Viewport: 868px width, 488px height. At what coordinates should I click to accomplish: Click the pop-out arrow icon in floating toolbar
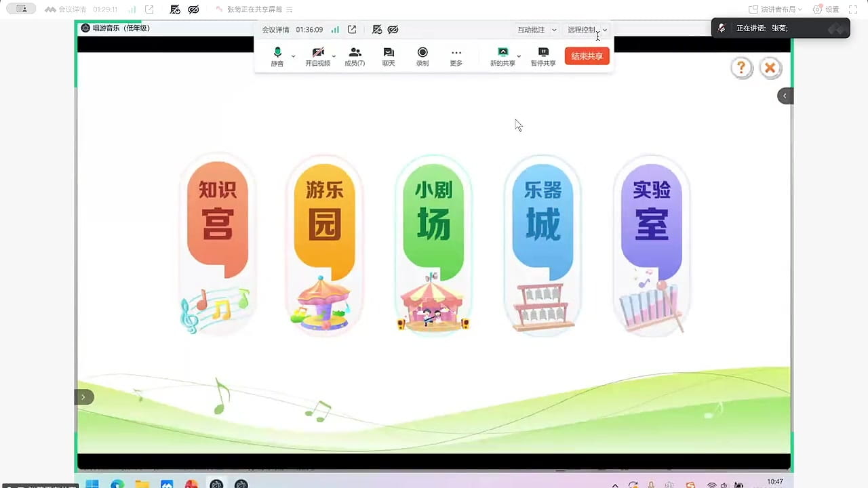tap(352, 30)
